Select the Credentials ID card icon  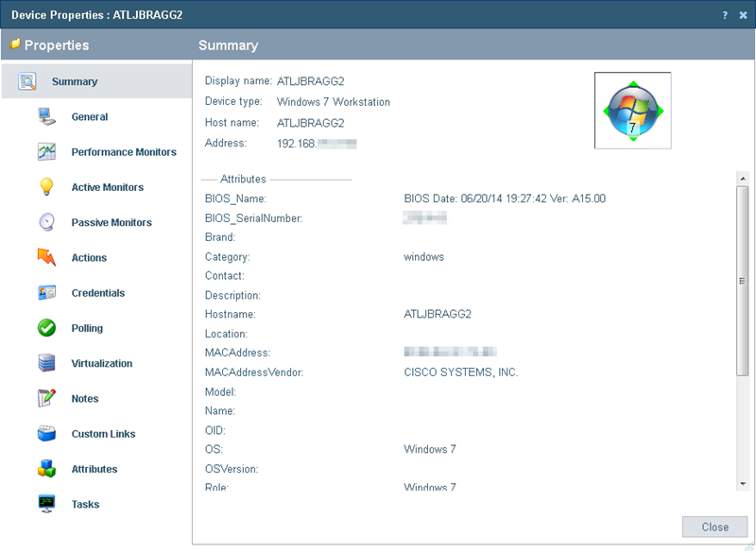46,293
